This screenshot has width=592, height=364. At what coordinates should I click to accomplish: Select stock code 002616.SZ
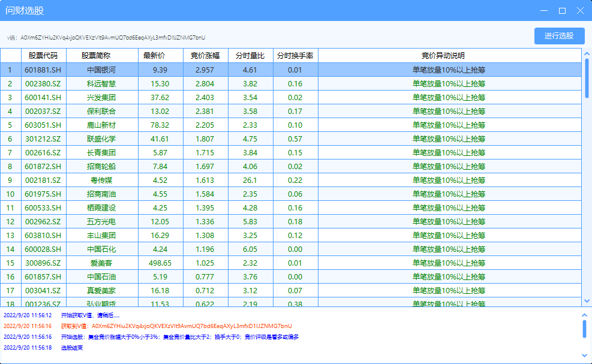click(x=43, y=152)
